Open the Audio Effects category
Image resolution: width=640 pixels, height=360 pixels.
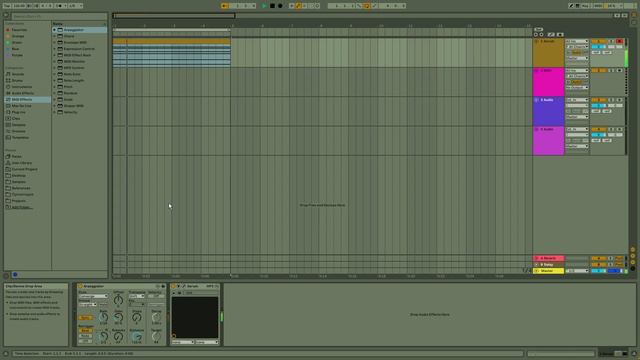(x=23, y=93)
